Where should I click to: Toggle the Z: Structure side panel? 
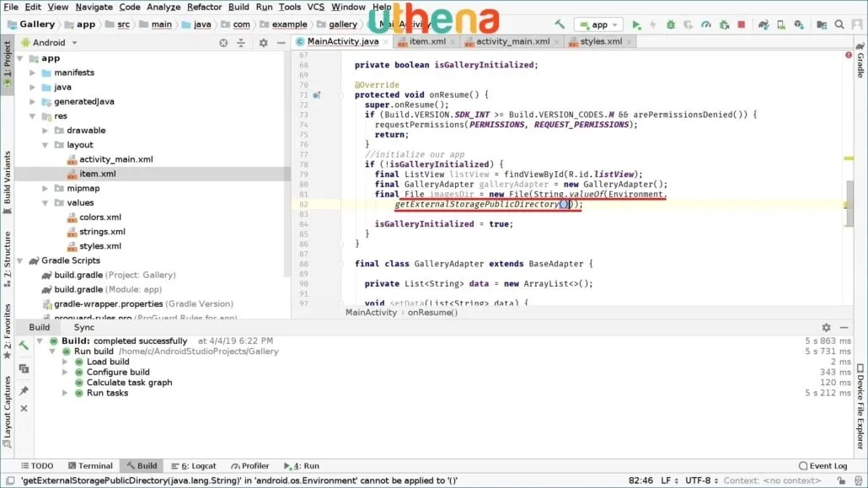click(x=8, y=258)
